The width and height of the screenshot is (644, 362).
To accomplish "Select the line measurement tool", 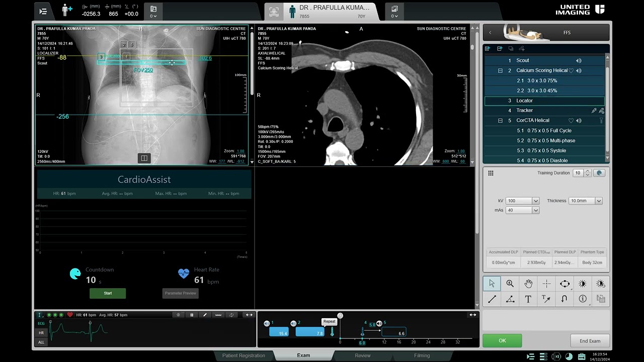I will click(x=492, y=299).
